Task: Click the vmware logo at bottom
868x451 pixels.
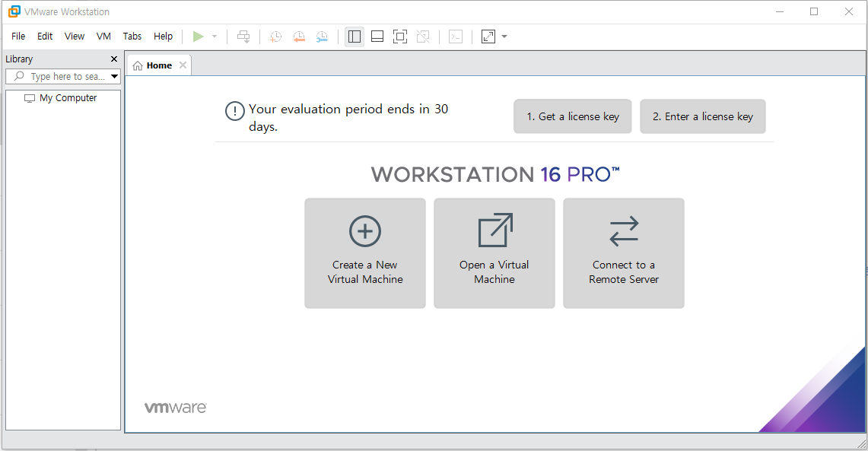Action: coord(176,408)
